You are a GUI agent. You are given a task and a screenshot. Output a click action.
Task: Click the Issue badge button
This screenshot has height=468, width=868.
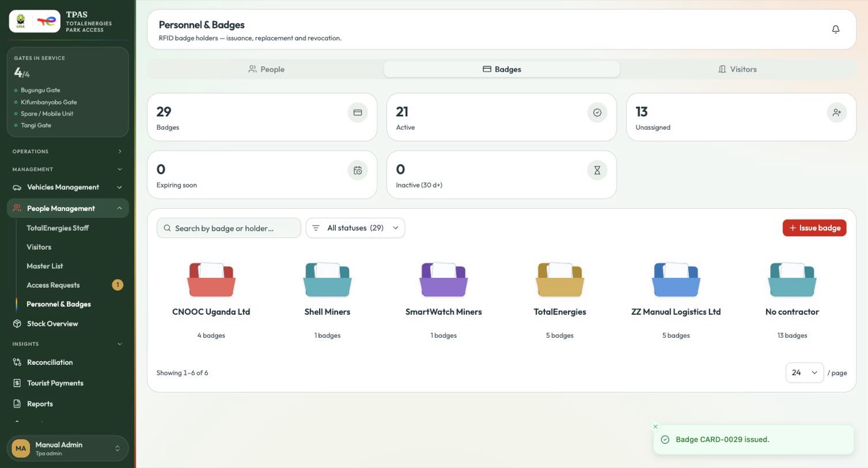814,228
